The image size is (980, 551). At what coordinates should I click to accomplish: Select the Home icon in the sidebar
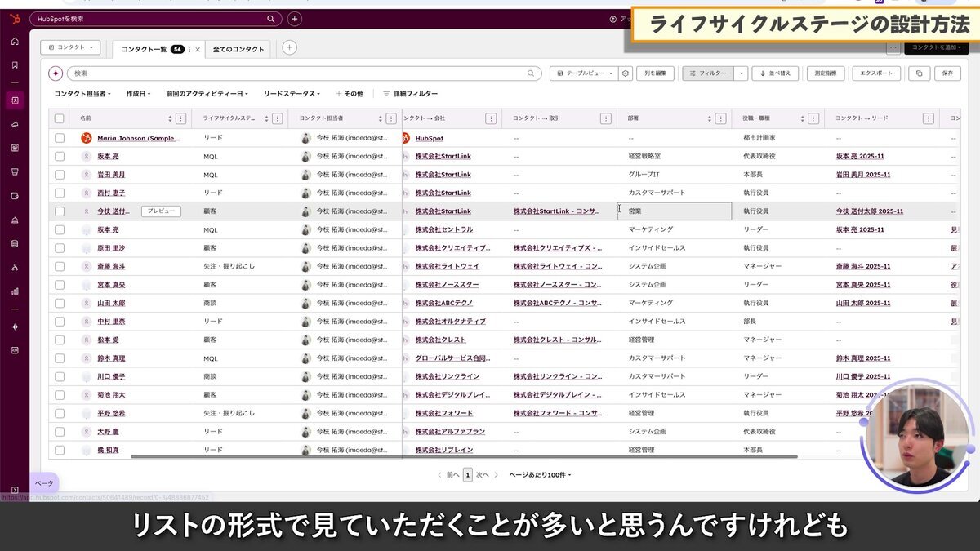pos(16,41)
